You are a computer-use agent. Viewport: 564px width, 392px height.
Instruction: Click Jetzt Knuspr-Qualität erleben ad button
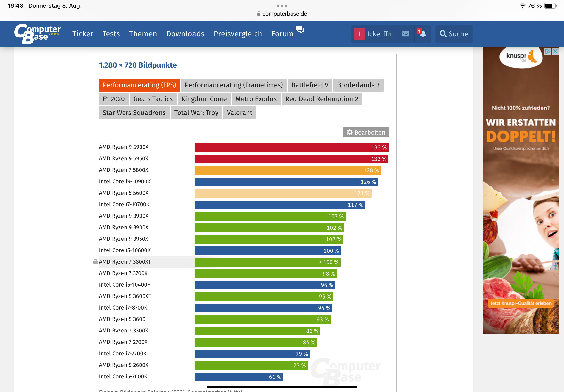tap(521, 303)
